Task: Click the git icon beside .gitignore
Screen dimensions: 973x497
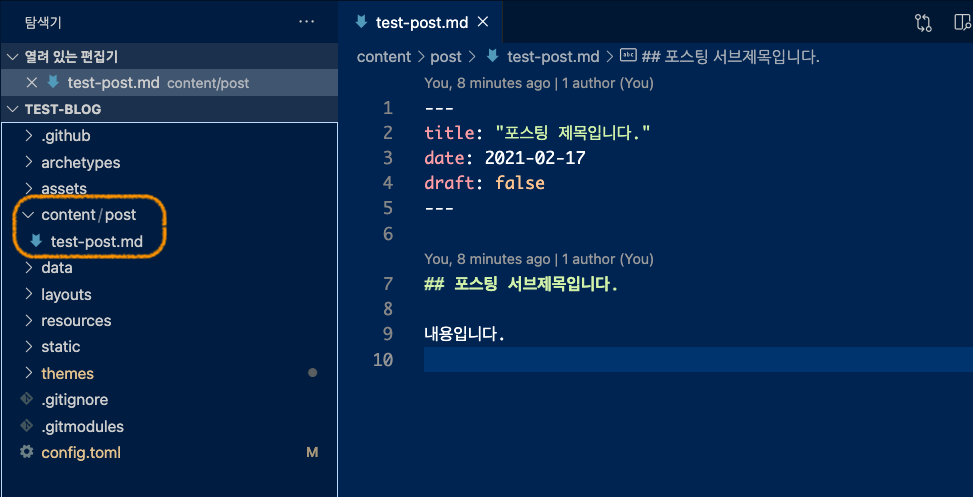Action: coord(27,400)
